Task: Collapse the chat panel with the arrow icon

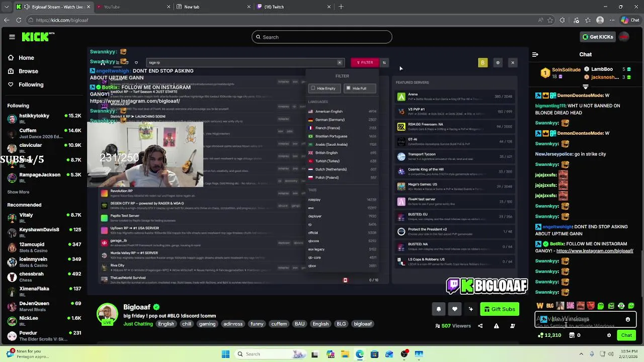Action: pyautogui.click(x=535, y=54)
